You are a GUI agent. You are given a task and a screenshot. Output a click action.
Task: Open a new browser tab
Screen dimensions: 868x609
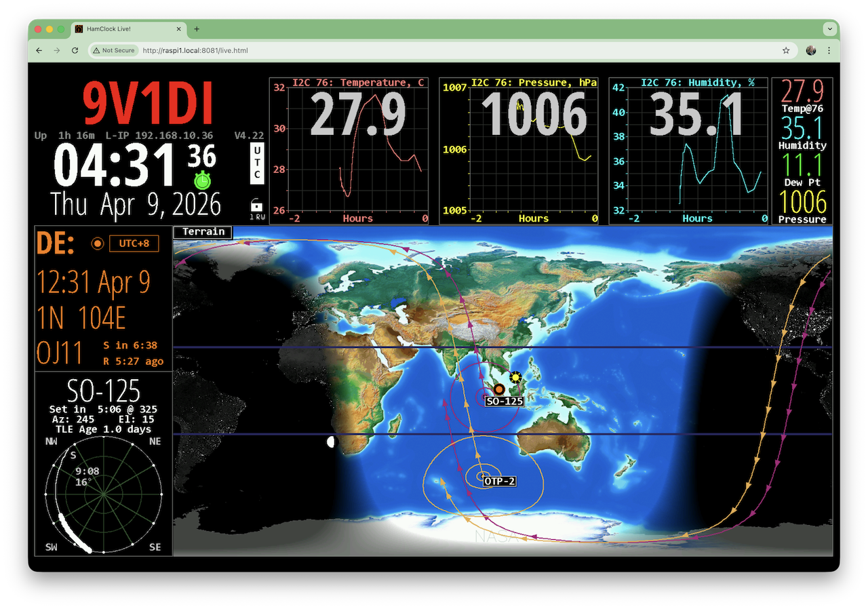click(x=197, y=29)
